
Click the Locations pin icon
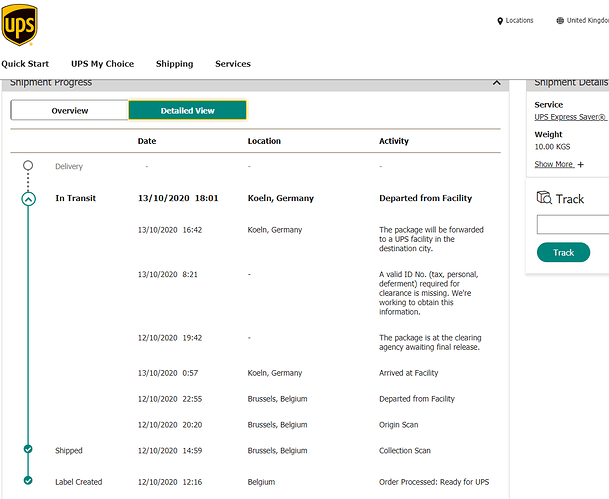500,21
